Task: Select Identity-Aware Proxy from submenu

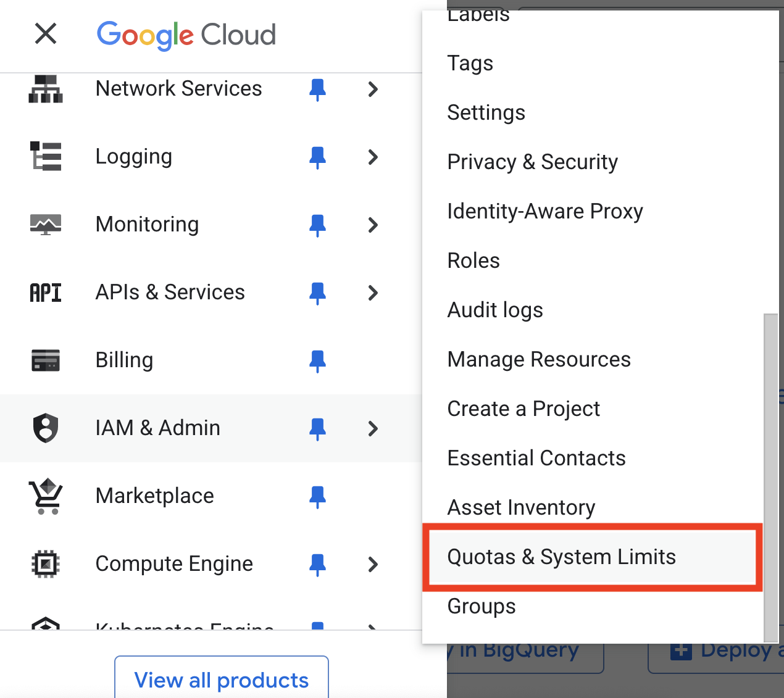Action: pyautogui.click(x=544, y=212)
